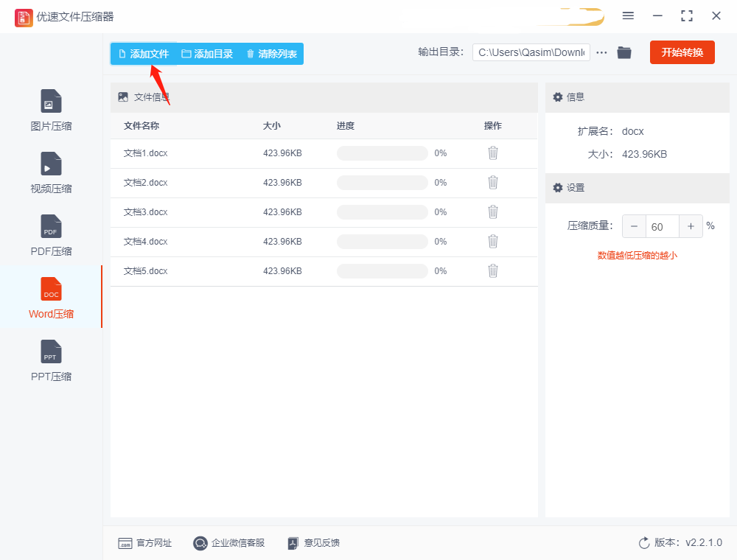The height and width of the screenshot is (560, 737).
Task: Delete 文档3.docx with its trash icon
Action: click(492, 212)
